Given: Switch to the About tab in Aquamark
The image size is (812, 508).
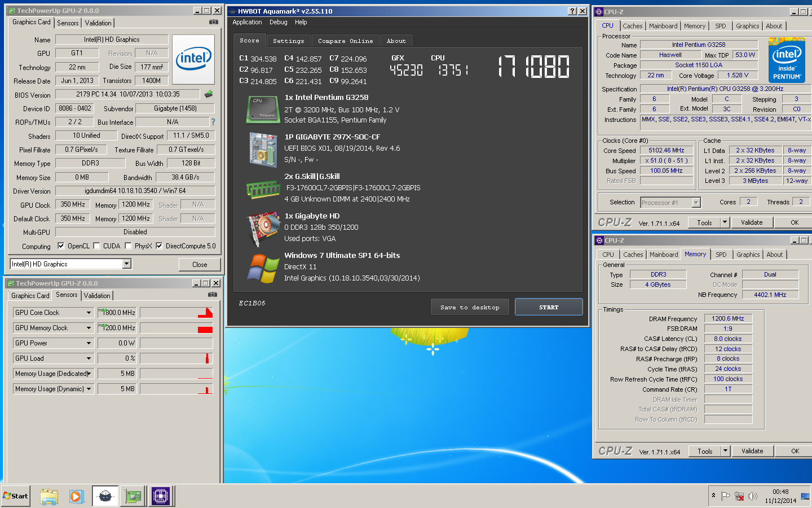Looking at the screenshot, I should tap(396, 41).
